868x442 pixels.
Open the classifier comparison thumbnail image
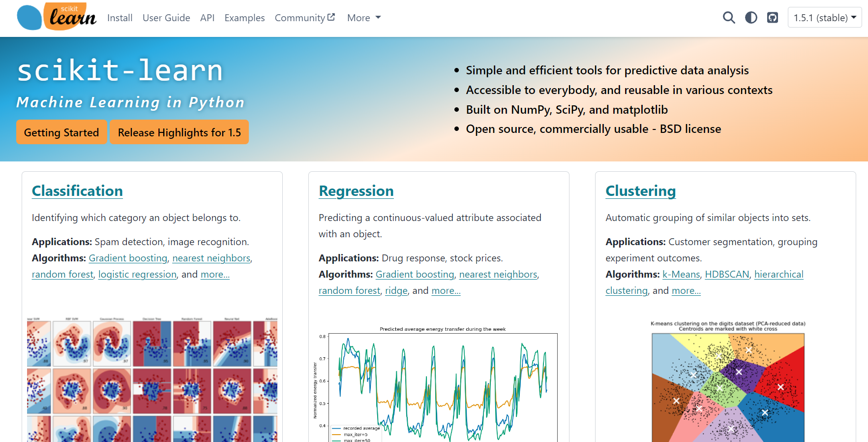(152, 379)
